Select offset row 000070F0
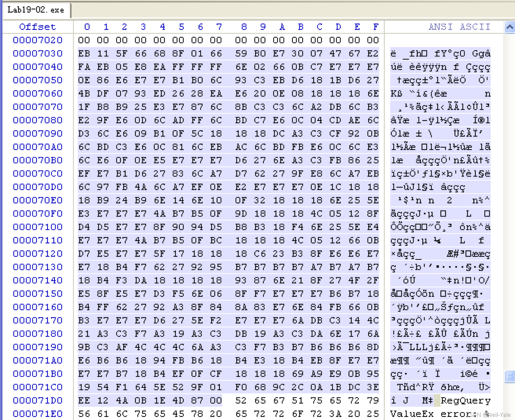This screenshot has width=515, height=420. (38, 214)
